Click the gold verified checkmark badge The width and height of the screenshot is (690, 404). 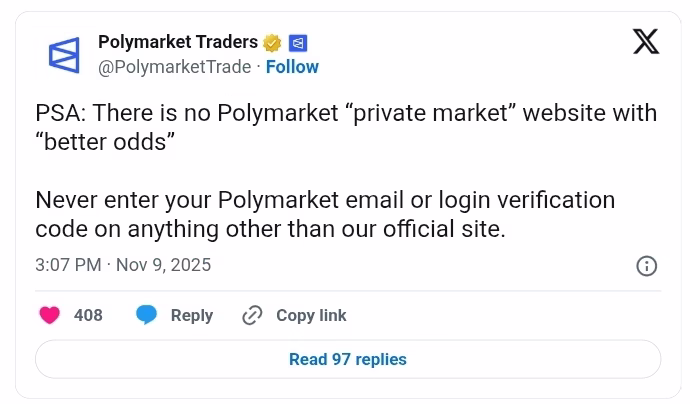(x=272, y=42)
